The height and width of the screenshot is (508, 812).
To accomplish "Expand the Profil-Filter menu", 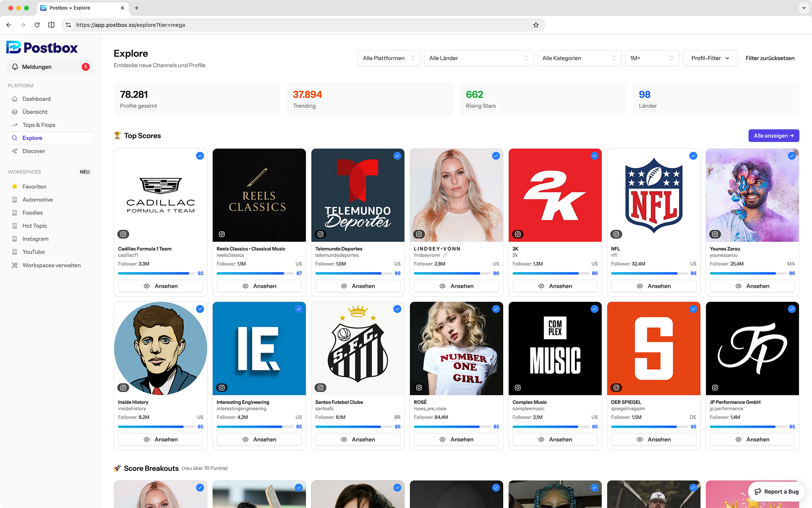I will pyautogui.click(x=710, y=58).
